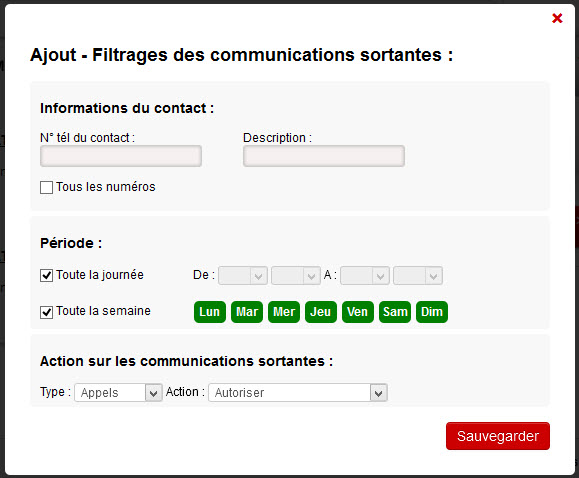Image resolution: width=579 pixels, height=478 pixels.
Task: Toggle the Sam day button
Action: tap(395, 312)
